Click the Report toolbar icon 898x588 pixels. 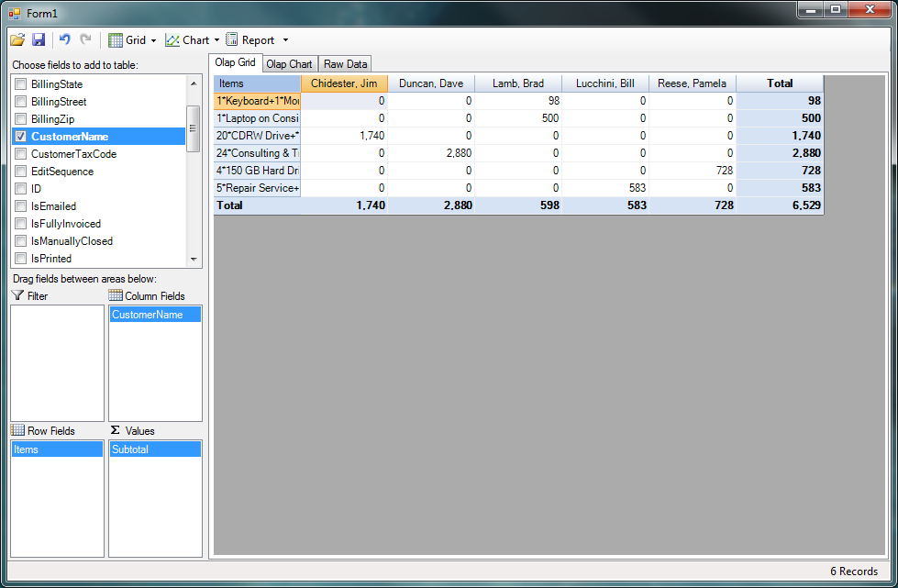[x=232, y=39]
